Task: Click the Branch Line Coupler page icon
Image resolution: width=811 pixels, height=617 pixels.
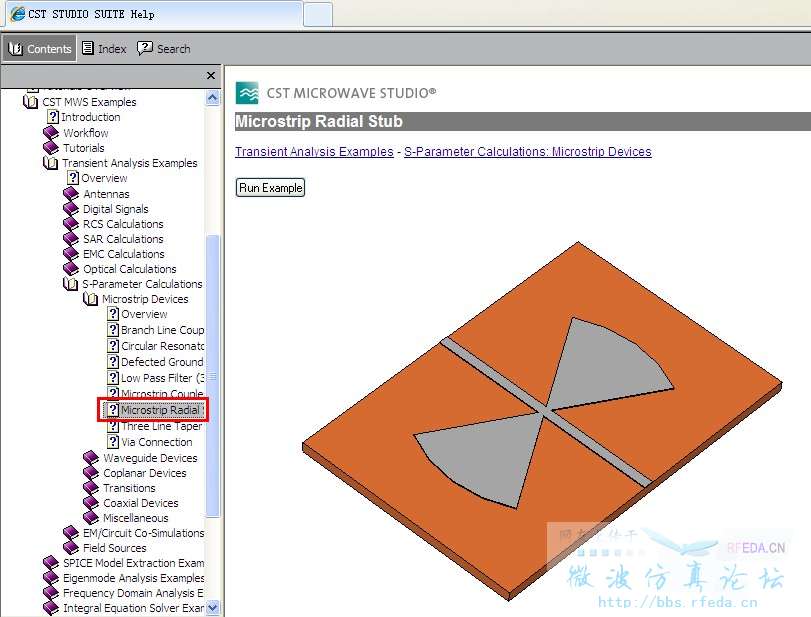Action: (x=113, y=330)
